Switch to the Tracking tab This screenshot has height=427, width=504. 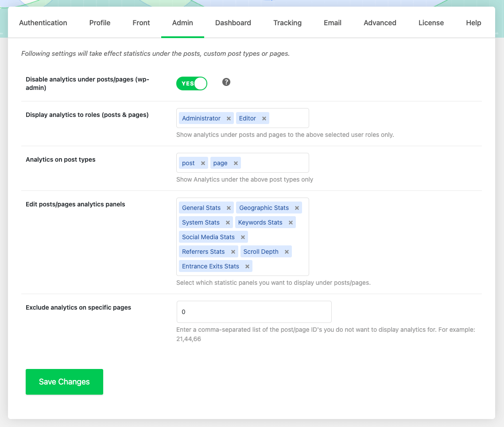tap(287, 23)
